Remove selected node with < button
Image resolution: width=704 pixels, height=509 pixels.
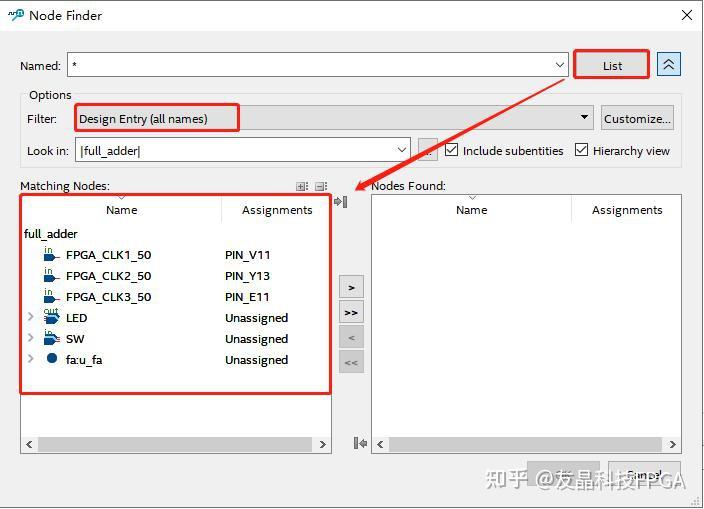[351, 338]
